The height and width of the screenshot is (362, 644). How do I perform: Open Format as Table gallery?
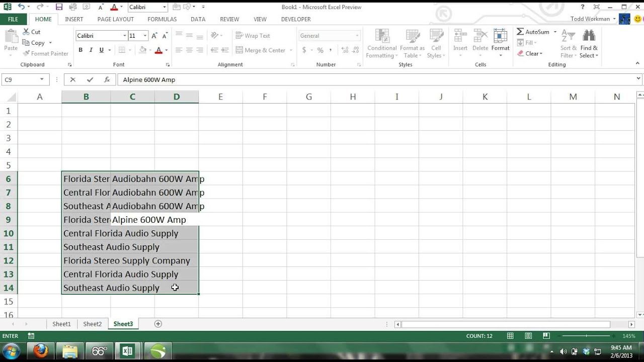[x=413, y=44]
